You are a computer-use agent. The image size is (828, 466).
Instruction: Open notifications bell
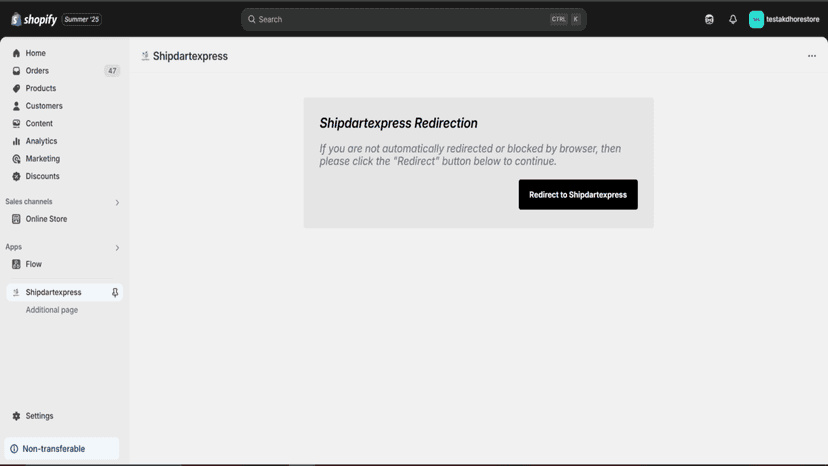click(733, 20)
